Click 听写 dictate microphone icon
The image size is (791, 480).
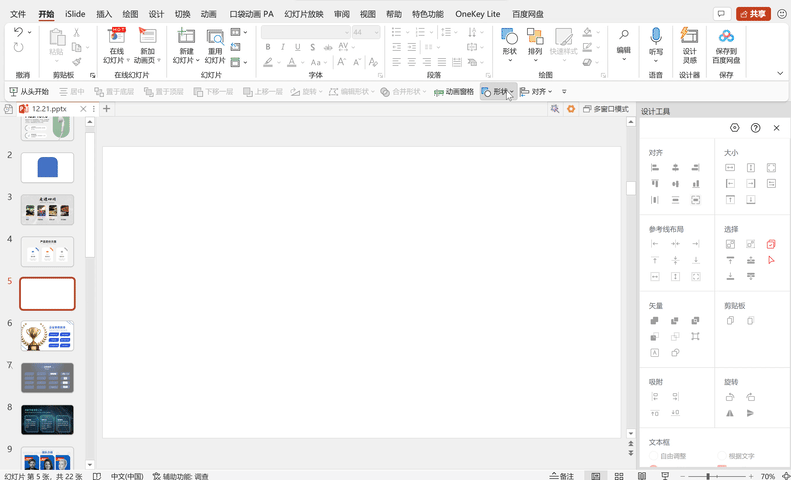pyautogui.click(x=656, y=36)
